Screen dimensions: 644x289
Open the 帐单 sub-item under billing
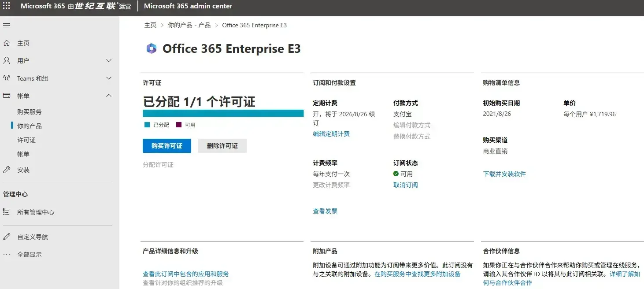pyautogui.click(x=23, y=154)
